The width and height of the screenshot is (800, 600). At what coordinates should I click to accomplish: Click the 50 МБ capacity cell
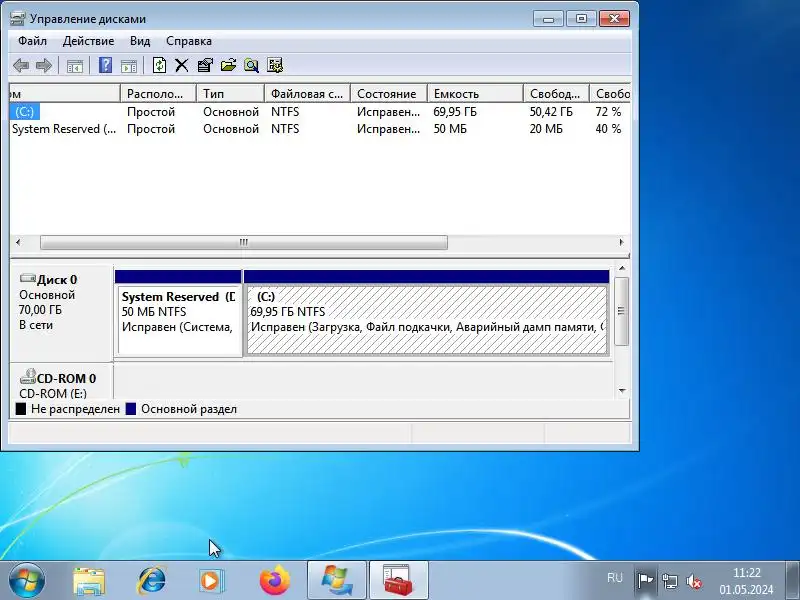pos(450,129)
